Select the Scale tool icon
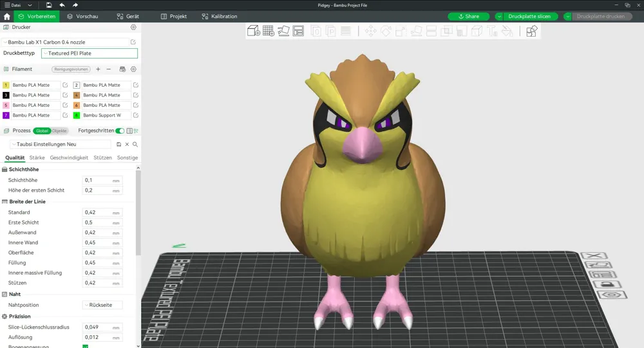Screen dimensions: 644x348 (x=401, y=31)
